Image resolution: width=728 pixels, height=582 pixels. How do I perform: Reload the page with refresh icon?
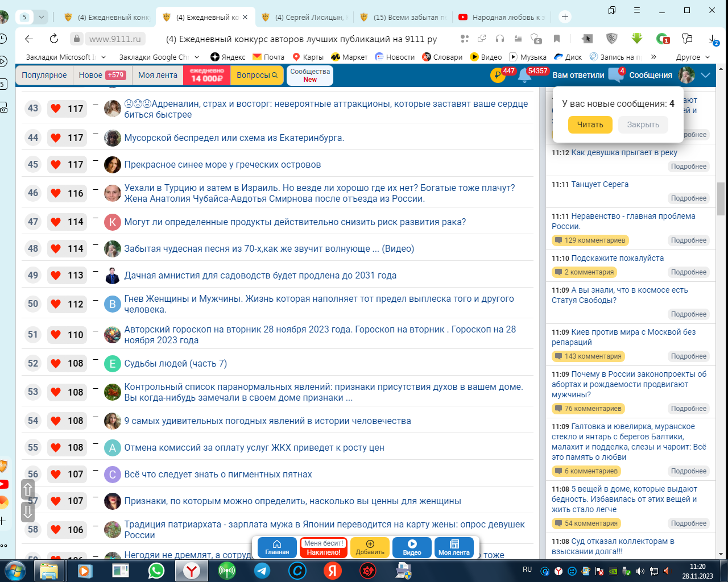[x=54, y=39]
